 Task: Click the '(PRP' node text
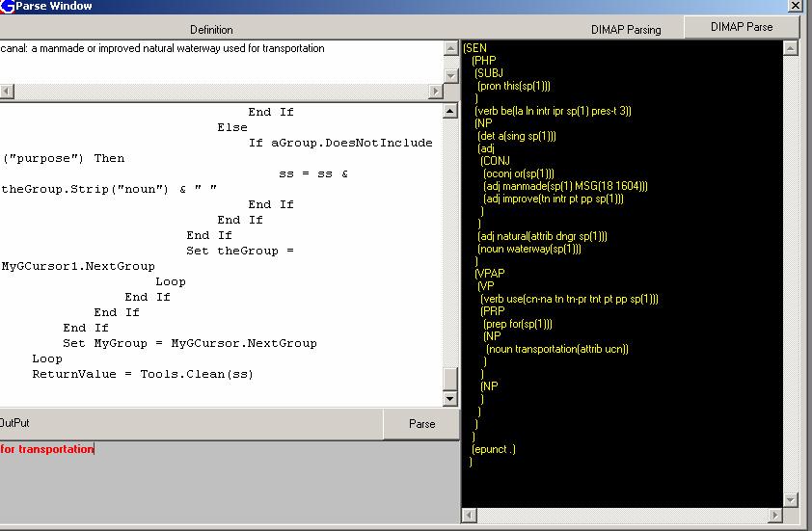[493, 311]
